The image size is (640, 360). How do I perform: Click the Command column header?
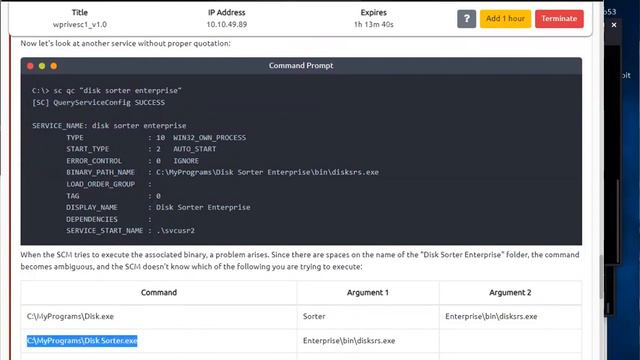159,293
